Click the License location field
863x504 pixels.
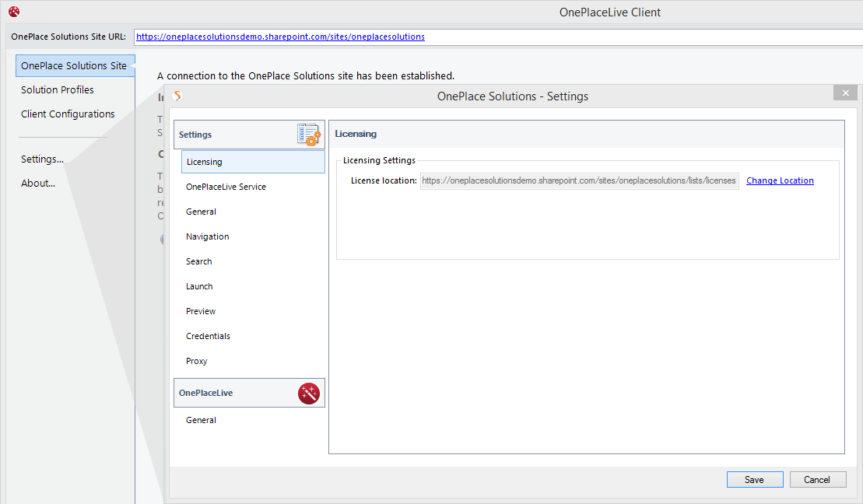pos(580,180)
